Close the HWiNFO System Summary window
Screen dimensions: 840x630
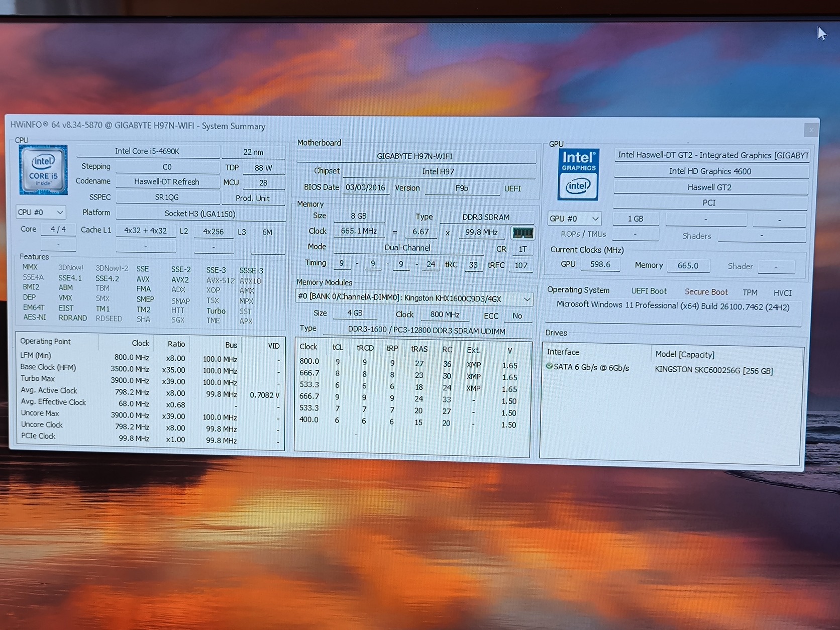pyautogui.click(x=811, y=130)
